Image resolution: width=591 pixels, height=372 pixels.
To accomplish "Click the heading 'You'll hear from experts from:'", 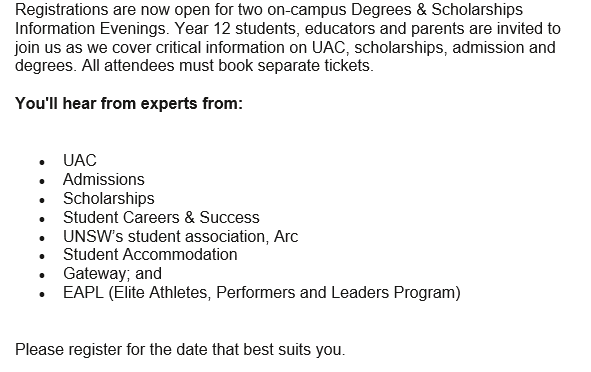I will (129, 103).
